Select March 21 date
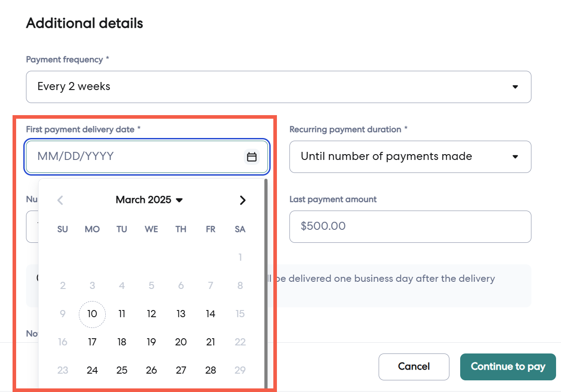Screen dimensions: 561x392 [211, 342]
